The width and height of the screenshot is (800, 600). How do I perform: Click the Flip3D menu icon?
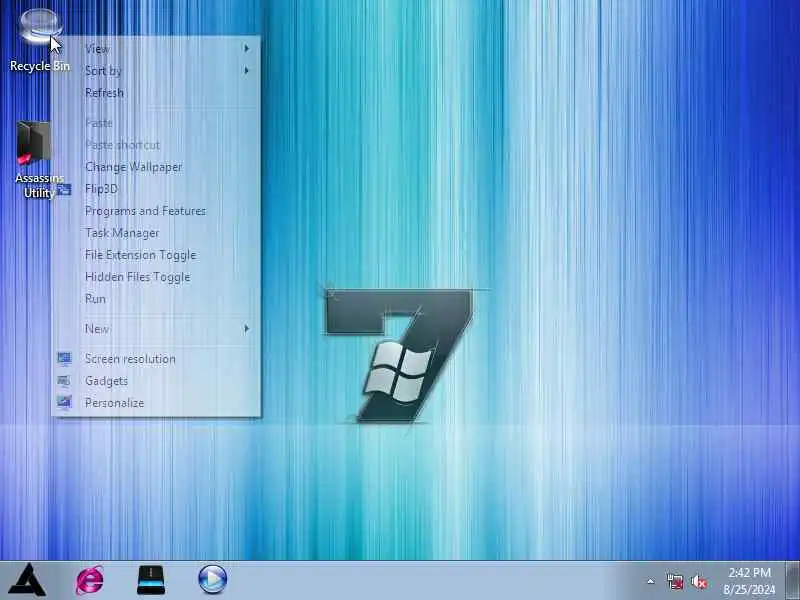64,190
